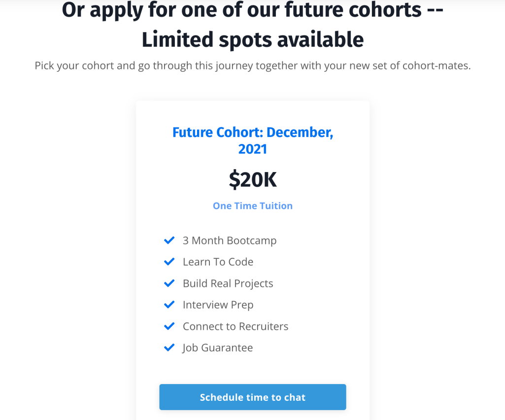The image size is (505, 420).
Task: Click checkmark icon beside Learn To Code
Action: click(169, 262)
